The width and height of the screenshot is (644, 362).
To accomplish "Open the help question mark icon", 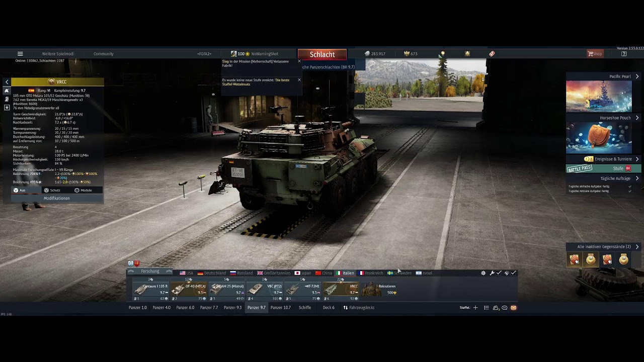I will [624, 54].
